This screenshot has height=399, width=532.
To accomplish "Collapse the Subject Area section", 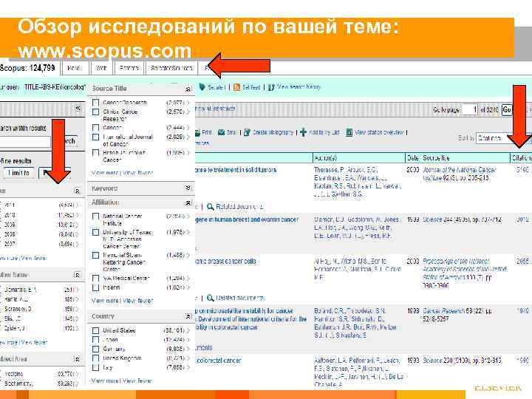I will [77, 359].
